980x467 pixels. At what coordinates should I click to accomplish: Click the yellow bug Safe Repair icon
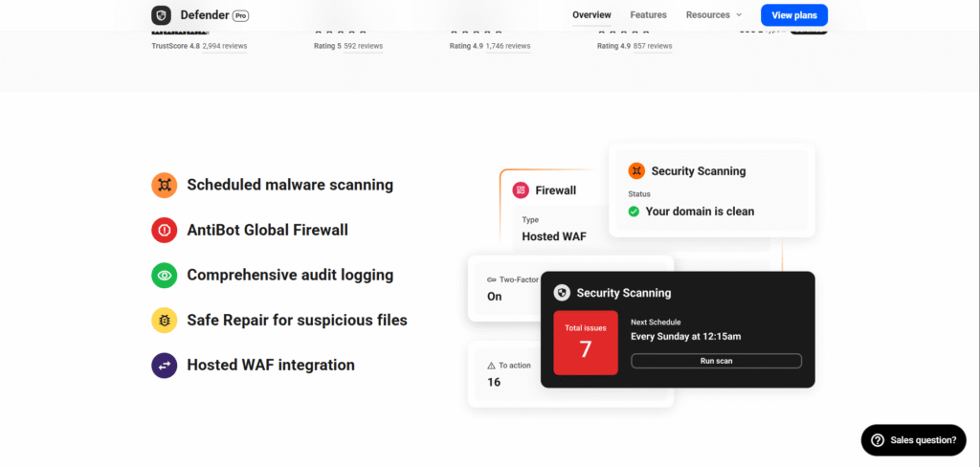pos(165,320)
